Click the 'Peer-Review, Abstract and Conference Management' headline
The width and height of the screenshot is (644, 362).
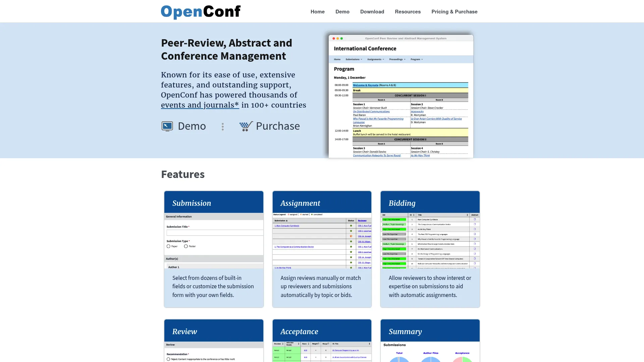(226, 49)
